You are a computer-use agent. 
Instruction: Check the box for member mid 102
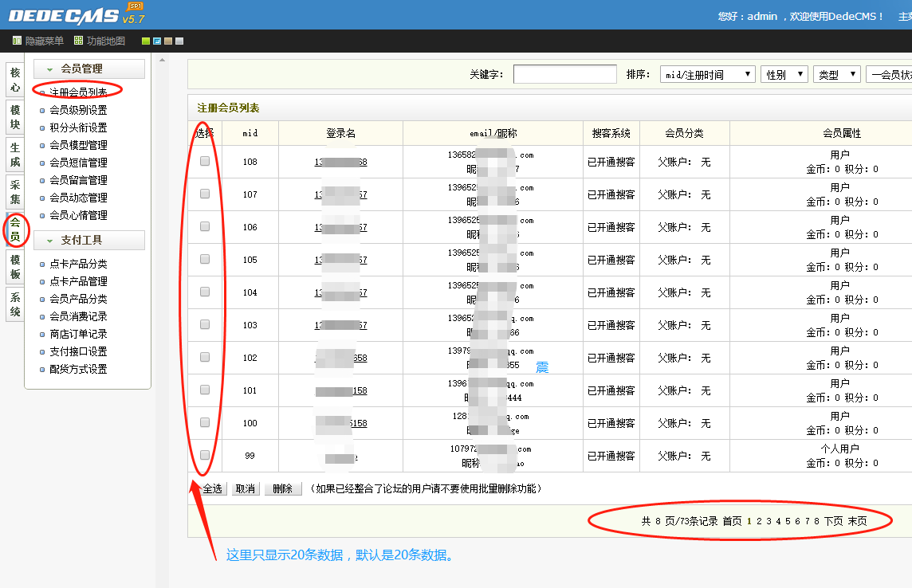pos(205,357)
